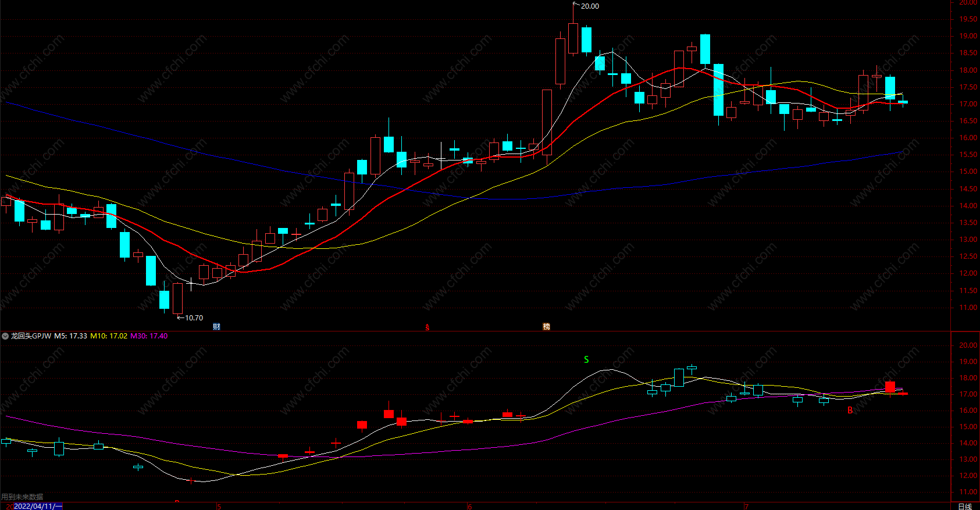This screenshot has width=980, height=510.
Task: Click the 19.50 price axis label
Action: (x=968, y=19)
